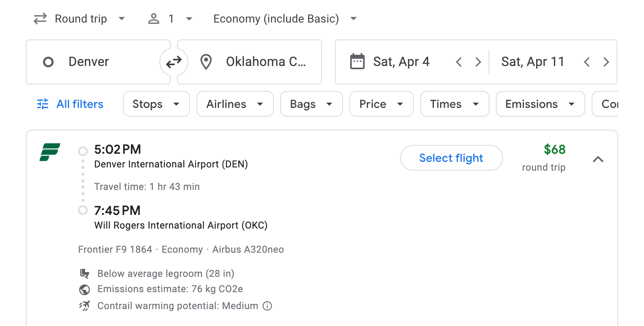Open the Emissions filter menu
This screenshot has height=326, width=644.
click(540, 104)
